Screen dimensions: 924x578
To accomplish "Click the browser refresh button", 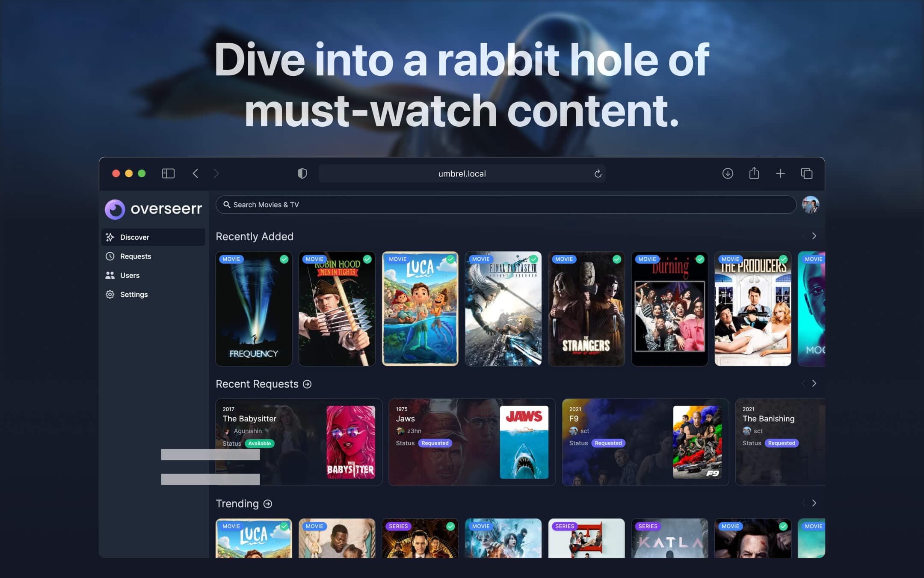I will tap(597, 174).
